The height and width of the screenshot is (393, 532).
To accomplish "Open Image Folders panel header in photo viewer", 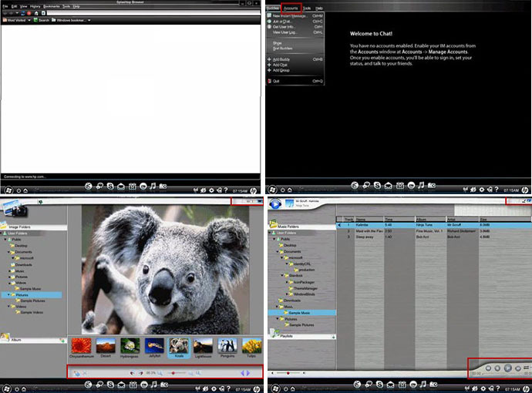I will click(33, 227).
